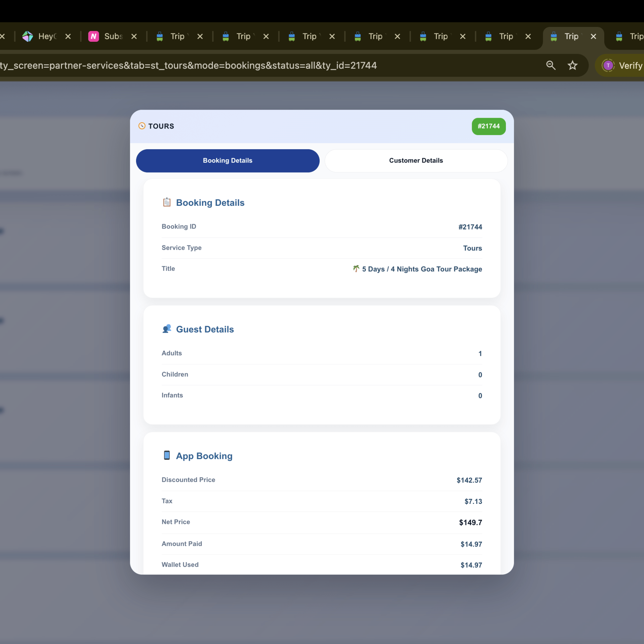Click the phone icon beside App Booking
Image resolution: width=644 pixels, height=644 pixels.
(167, 455)
